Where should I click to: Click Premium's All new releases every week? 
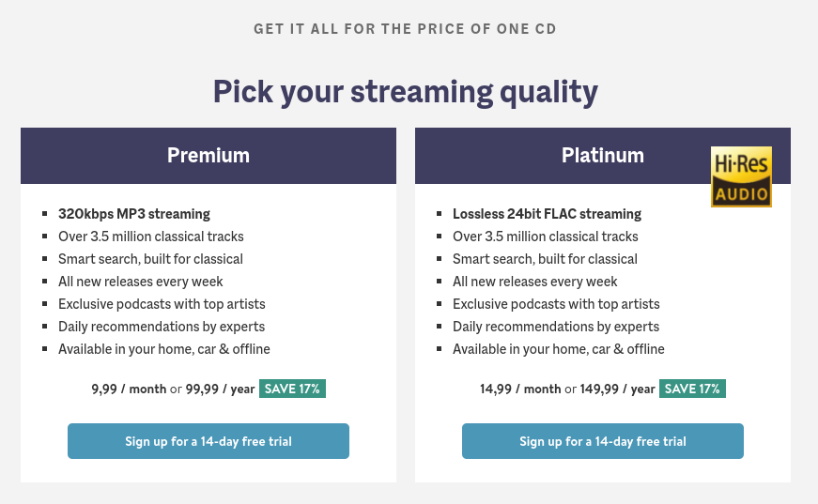tap(141, 282)
